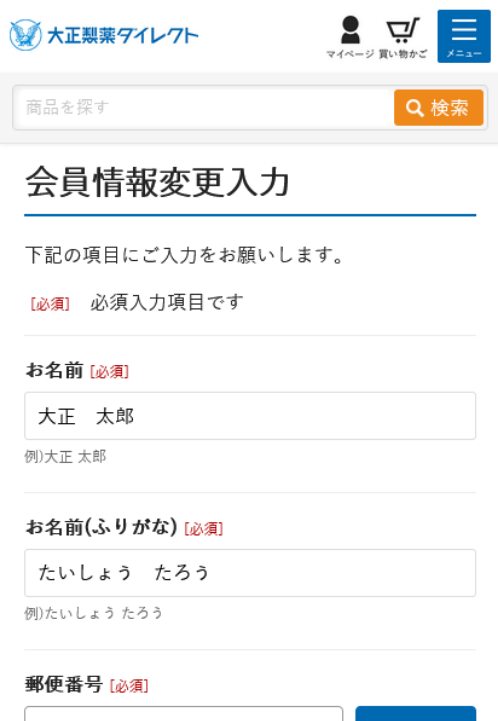Click the hint text 例)たいしょう たろう
This screenshot has width=498, height=721.
pyautogui.click(x=94, y=613)
